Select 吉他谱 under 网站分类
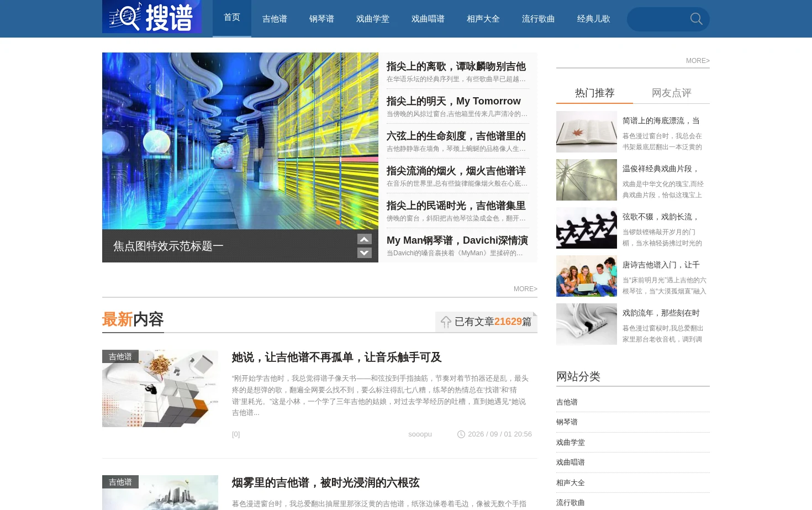The image size is (812, 510). (x=567, y=402)
